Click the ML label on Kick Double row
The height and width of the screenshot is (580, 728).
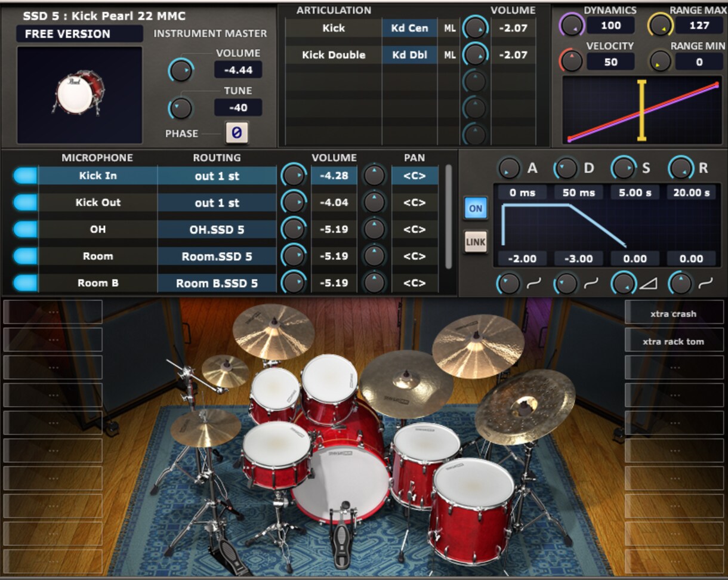(x=450, y=55)
